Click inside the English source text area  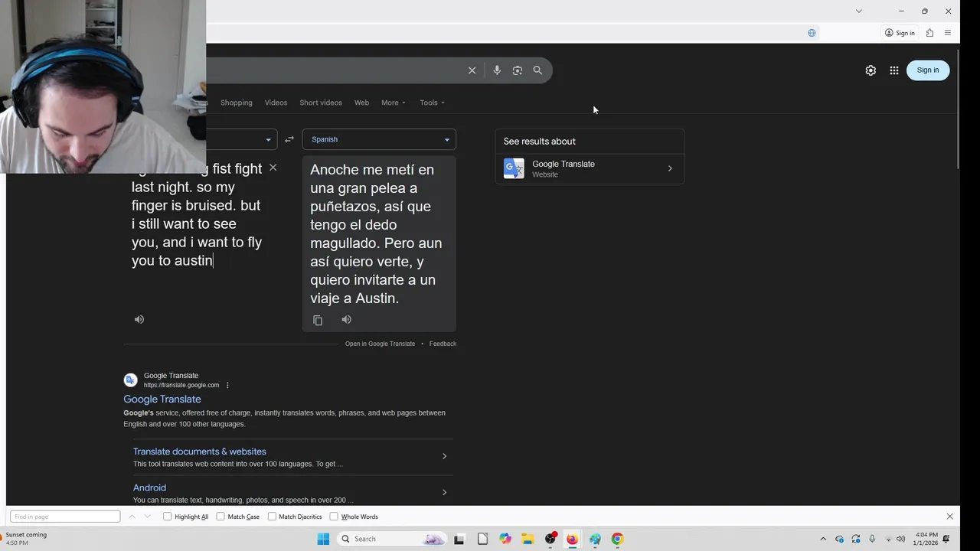click(197, 223)
